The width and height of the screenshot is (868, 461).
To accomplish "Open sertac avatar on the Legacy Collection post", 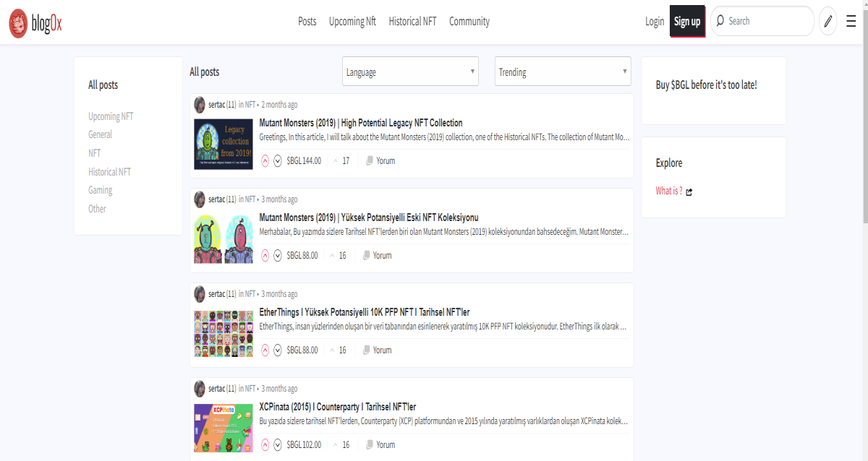I will point(200,105).
